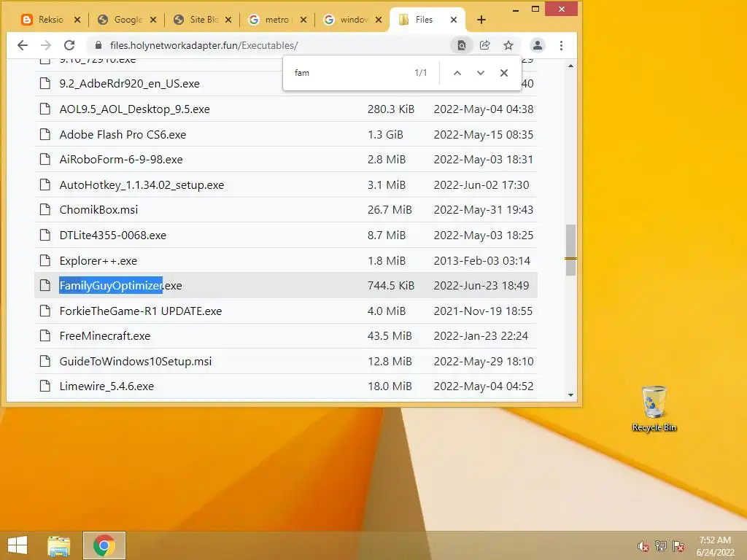
Task: Open File Explorer from taskbar
Action: tap(58, 545)
